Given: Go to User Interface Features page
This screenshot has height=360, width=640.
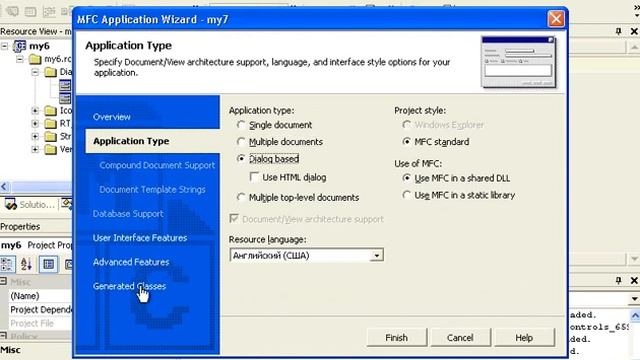Looking at the screenshot, I should pos(140,238).
